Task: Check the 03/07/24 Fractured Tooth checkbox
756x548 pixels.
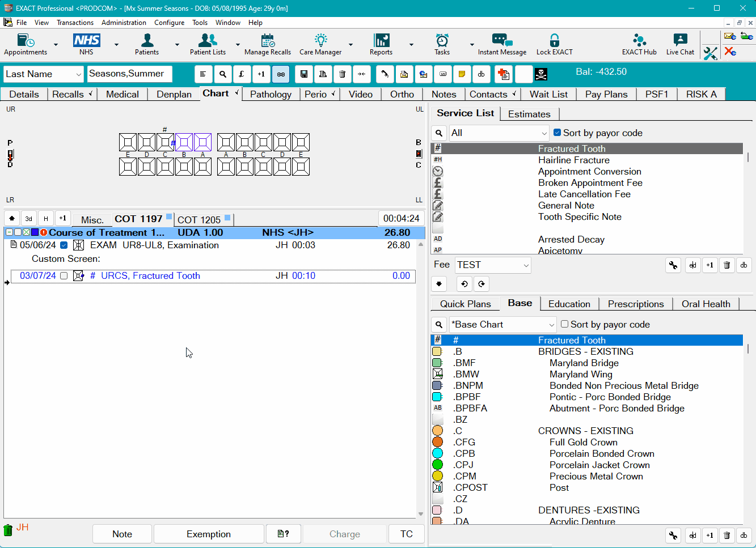Action: pos(64,276)
